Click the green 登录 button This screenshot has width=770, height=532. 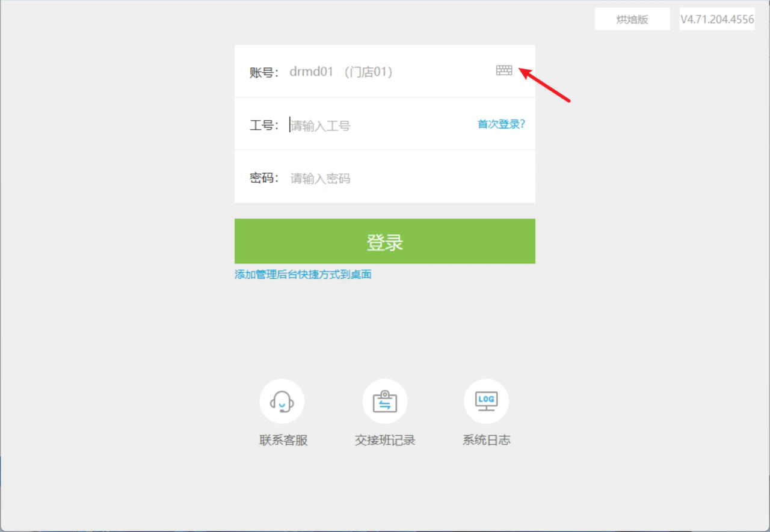(x=385, y=241)
